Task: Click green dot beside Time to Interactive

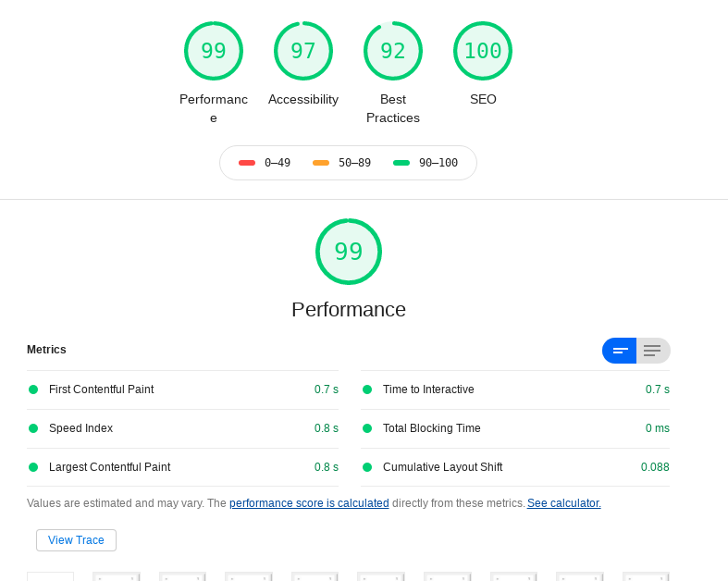Action: tap(367, 389)
